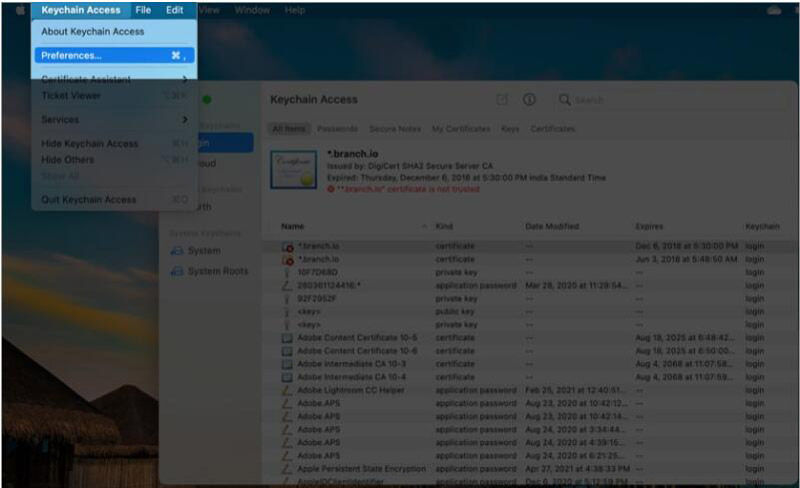The height and width of the screenshot is (488, 800).
Task: Switch to the Certificates tab
Action: click(553, 129)
